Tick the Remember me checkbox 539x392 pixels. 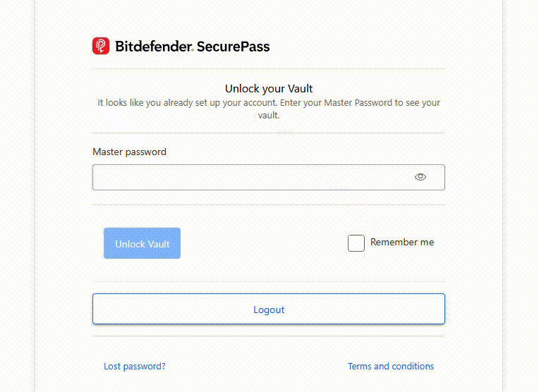(356, 243)
